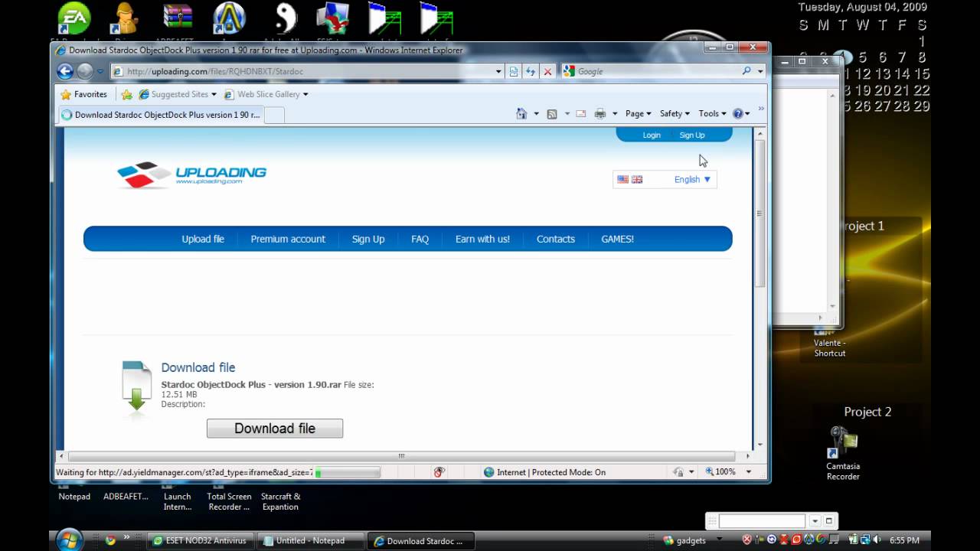Screen dimensions: 980x551
Task: Click the Windows Start orb
Action: [x=70, y=539]
